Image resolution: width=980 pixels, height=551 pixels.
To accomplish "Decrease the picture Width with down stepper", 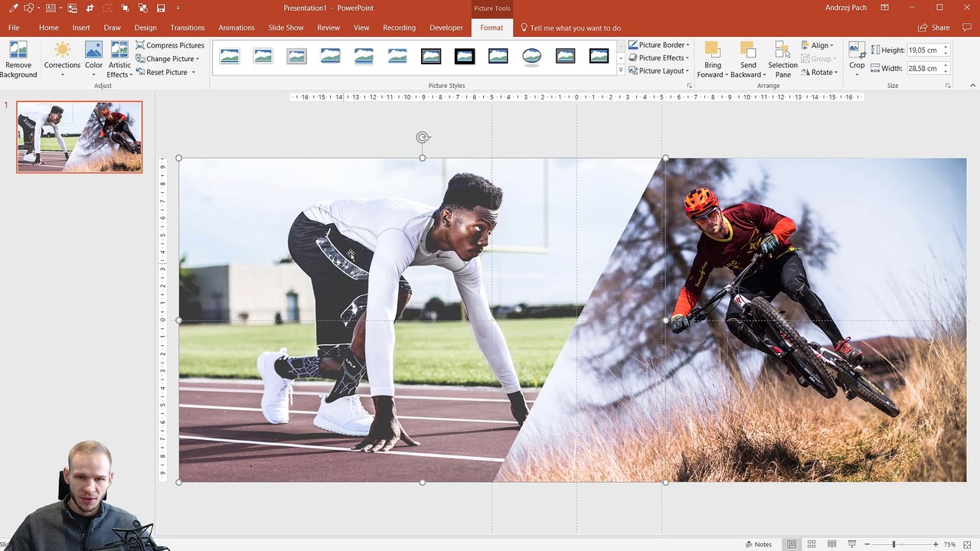I will pyautogui.click(x=946, y=71).
